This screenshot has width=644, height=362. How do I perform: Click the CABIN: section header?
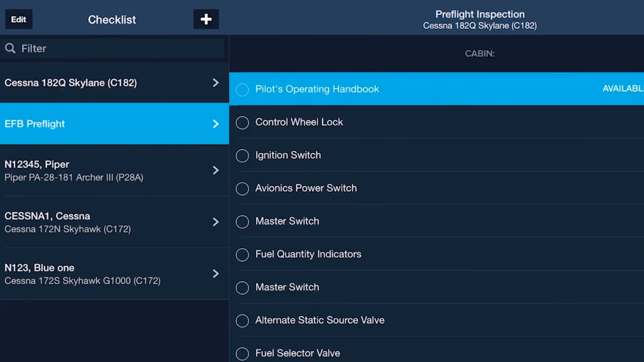coord(480,54)
